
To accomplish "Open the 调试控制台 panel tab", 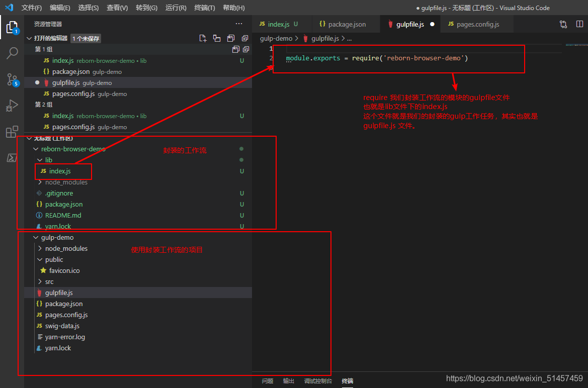I will [x=318, y=381].
